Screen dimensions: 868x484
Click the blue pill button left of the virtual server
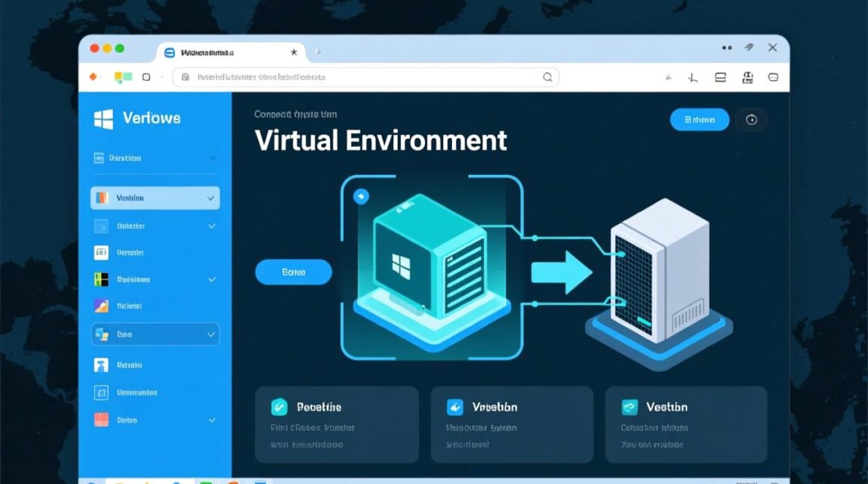coord(293,272)
